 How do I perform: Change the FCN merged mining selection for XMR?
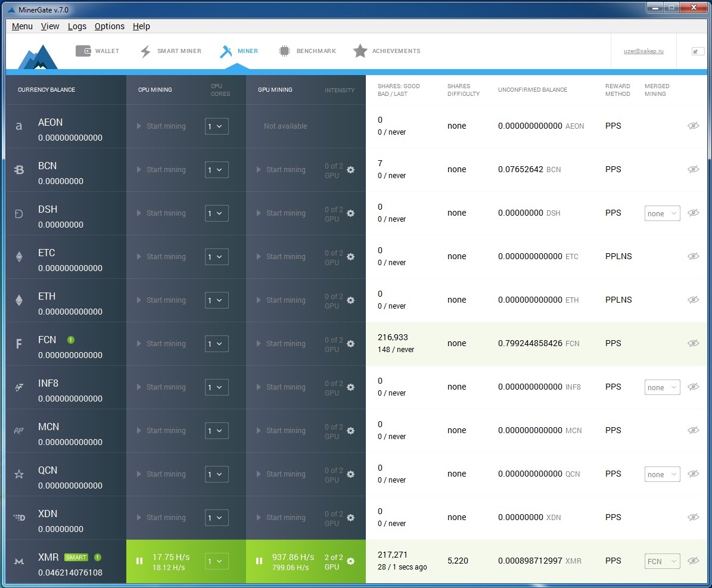(662, 561)
